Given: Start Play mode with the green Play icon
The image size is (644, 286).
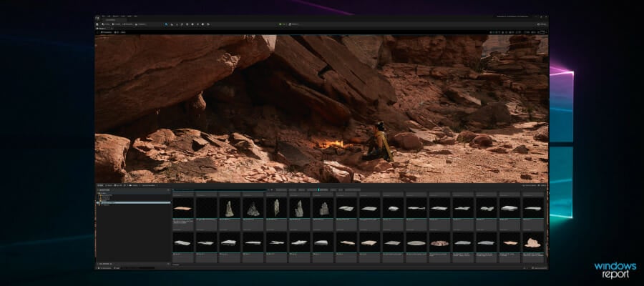Looking at the screenshot, I should [x=280, y=24].
